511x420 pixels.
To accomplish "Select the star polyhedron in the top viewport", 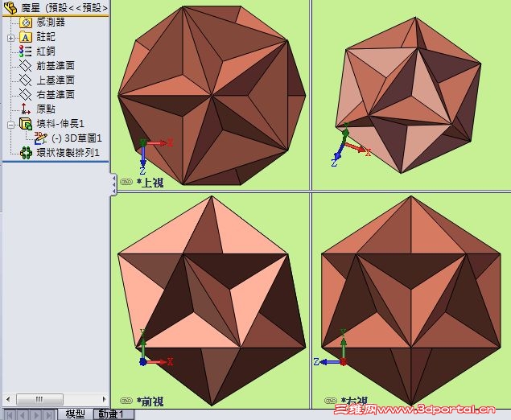I will click(x=212, y=96).
